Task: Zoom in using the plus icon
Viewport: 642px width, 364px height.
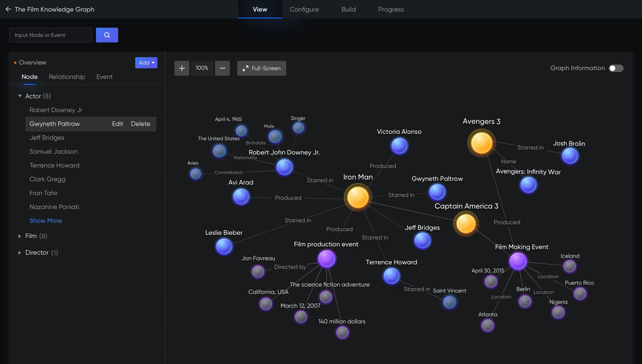Action: pyautogui.click(x=182, y=68)
